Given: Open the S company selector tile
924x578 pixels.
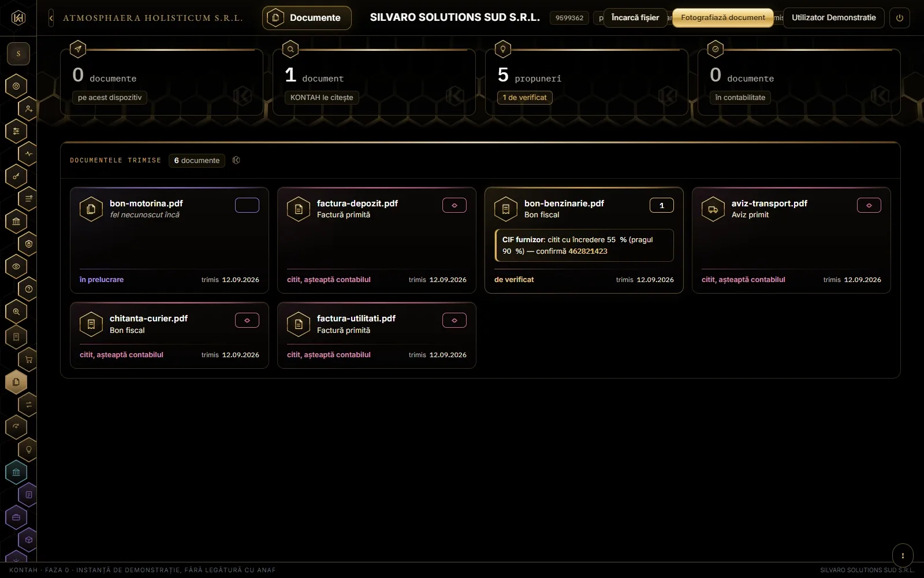Looking at the screenshot, I should [x=18, y=54].
